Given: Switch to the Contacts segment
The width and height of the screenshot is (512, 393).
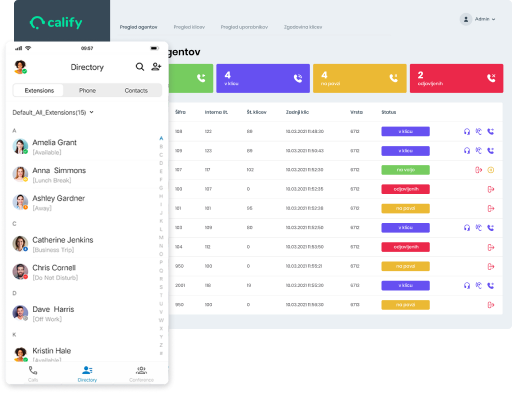Looking at the screenshot, I should (x=136, y=90).
